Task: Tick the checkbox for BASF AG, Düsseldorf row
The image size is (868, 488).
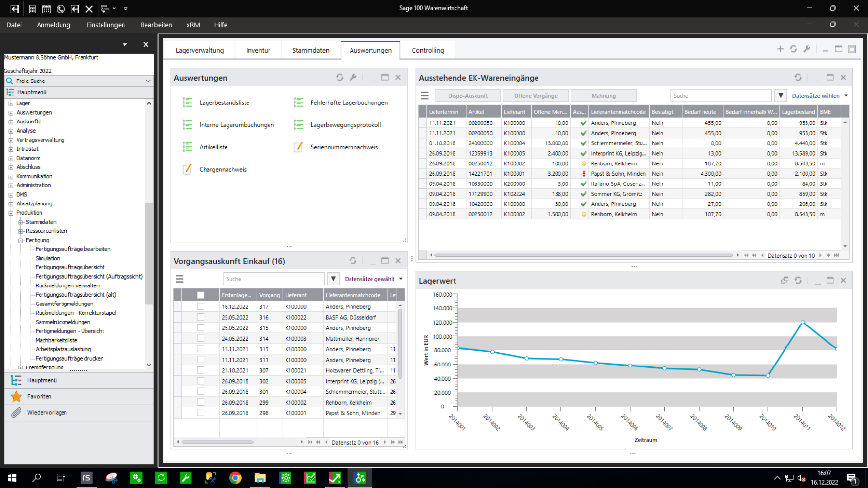Action: click(x=200, y=317)
